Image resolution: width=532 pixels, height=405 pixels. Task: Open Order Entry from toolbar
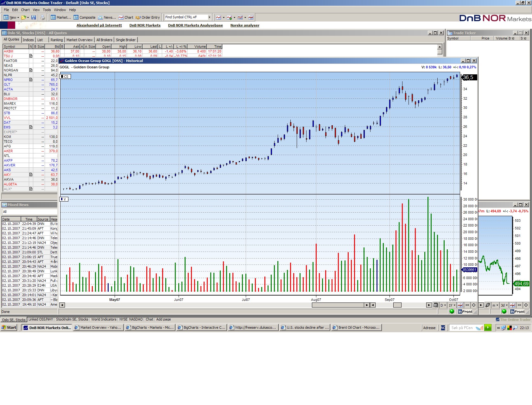pos(148,17)
